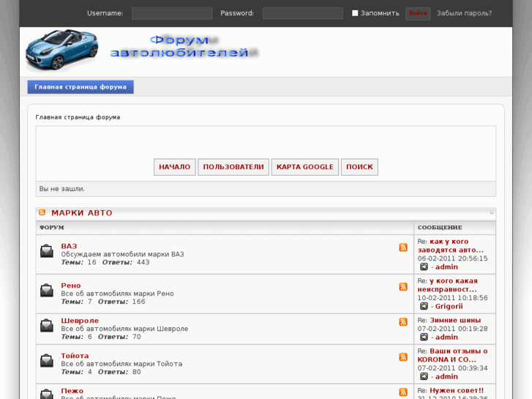
Task: Open post 'у кого какая неисправност...'
Action: click(448, 286)
